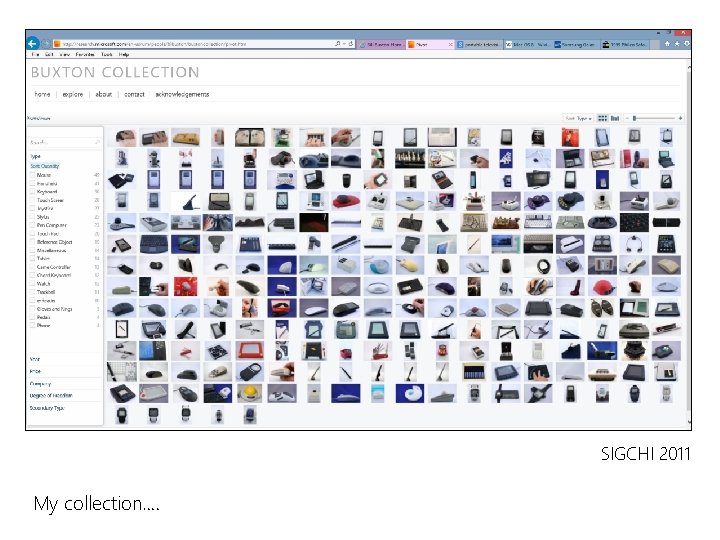Open the browser favorites star

tap(677, 44)
